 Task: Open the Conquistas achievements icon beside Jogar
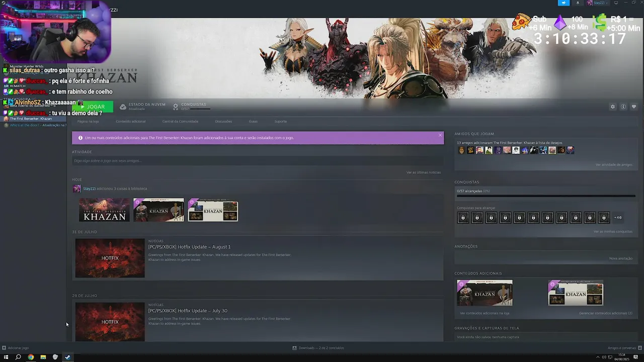[176, 107]
